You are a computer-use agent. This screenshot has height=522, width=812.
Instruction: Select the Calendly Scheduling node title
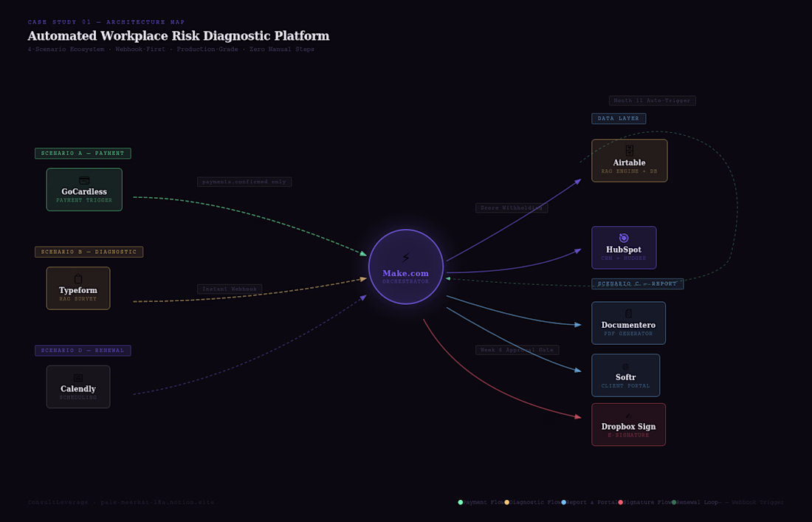click(x=78, y=389)
